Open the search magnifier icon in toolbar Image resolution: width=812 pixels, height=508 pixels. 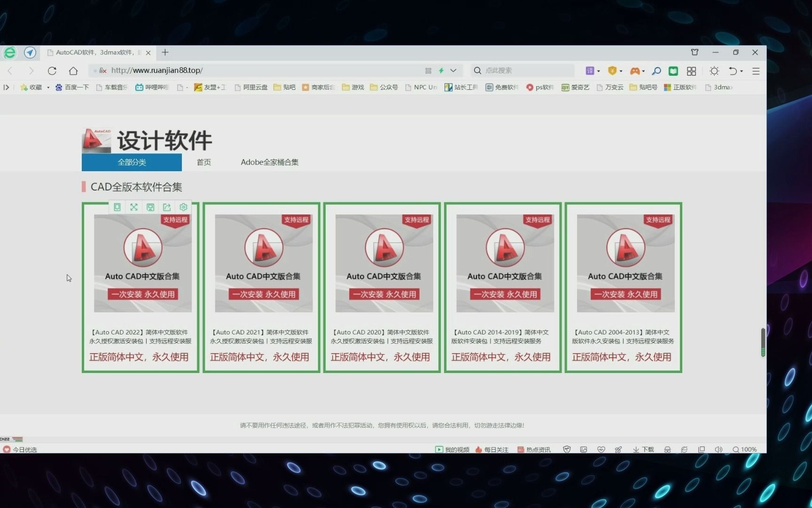click(656, 71)
